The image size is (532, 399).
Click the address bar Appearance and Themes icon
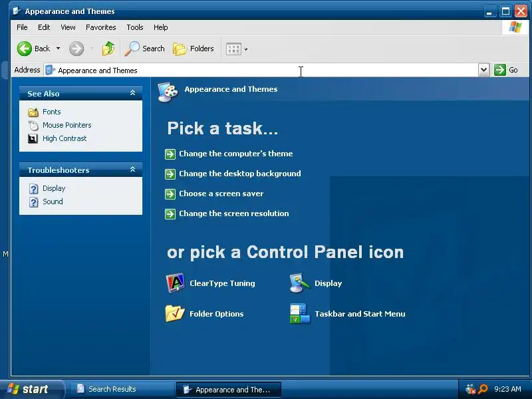(50, 70)
